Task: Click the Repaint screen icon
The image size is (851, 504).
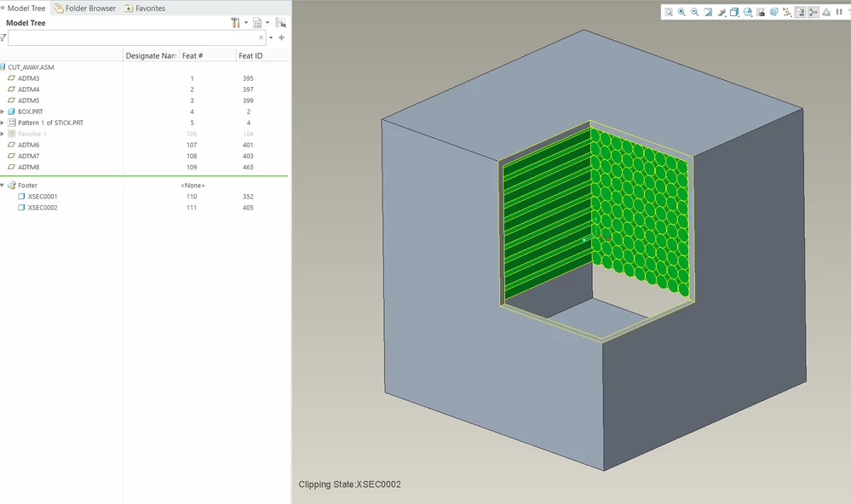Action: pos(708,12)
